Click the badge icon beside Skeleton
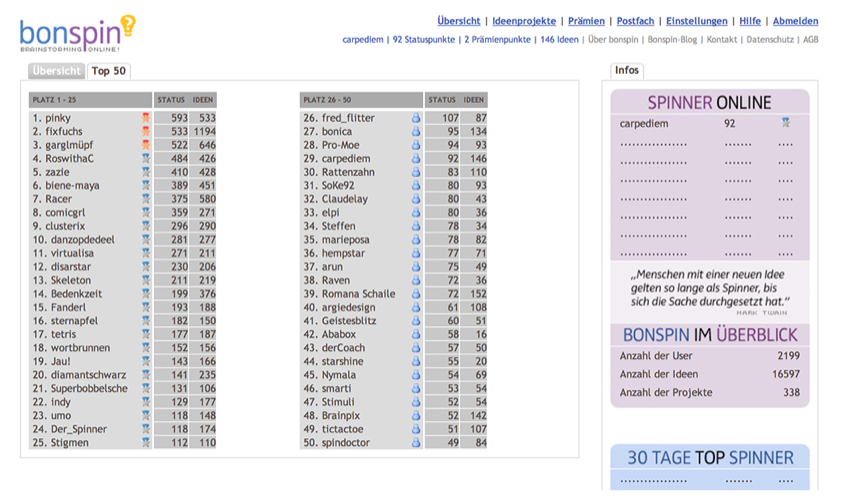 coord(146,280)
